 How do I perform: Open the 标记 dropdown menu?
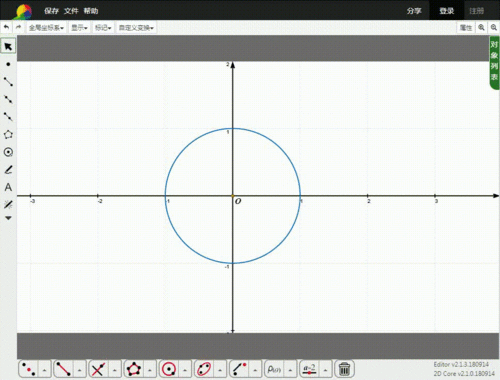(103, 28)
